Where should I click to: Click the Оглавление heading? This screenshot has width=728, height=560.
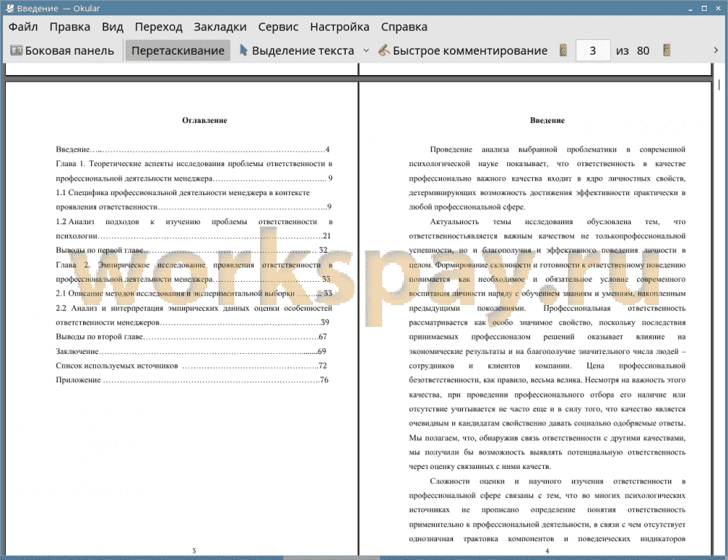pyautogui.click(x=205, y=120)
